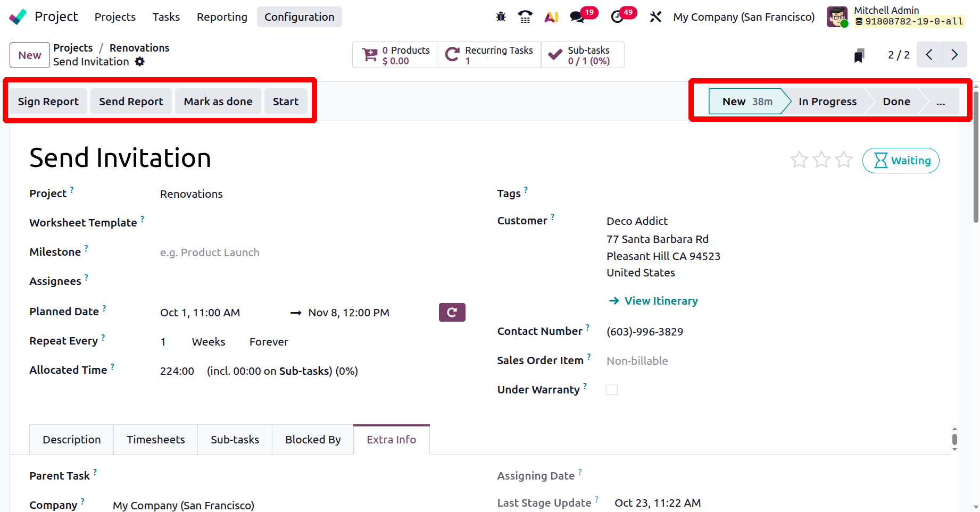Open the messages chat icon
Image resolution: width=980 pixels, height=512 pixels.
point(577,17)
